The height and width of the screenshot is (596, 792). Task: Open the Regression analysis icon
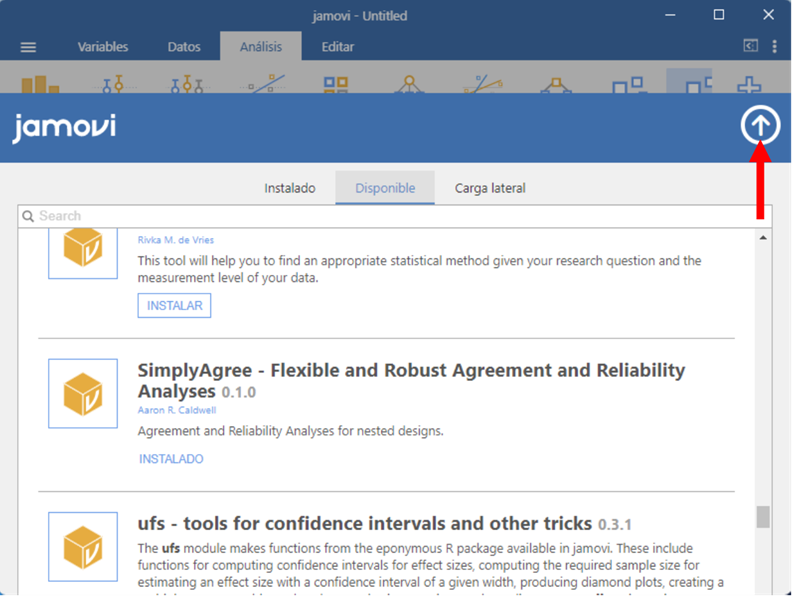pyautogui.click(x=264, y=85)
